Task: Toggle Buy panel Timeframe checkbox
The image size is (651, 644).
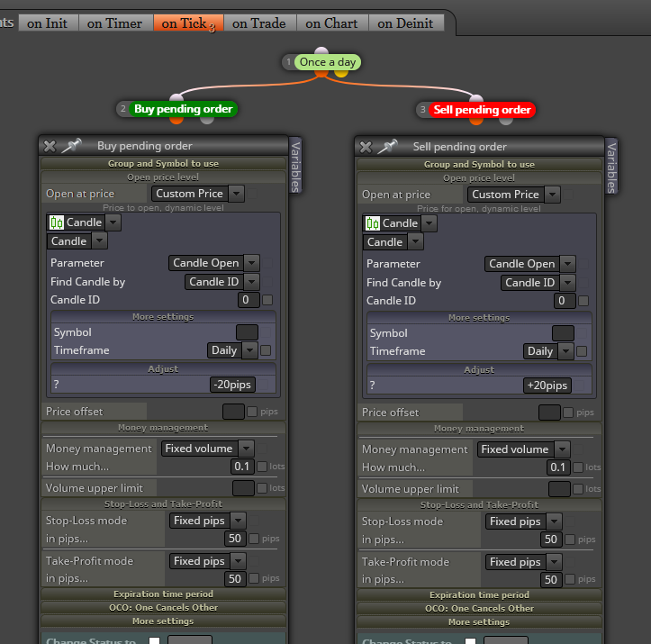Action: [x=266, y=350]
